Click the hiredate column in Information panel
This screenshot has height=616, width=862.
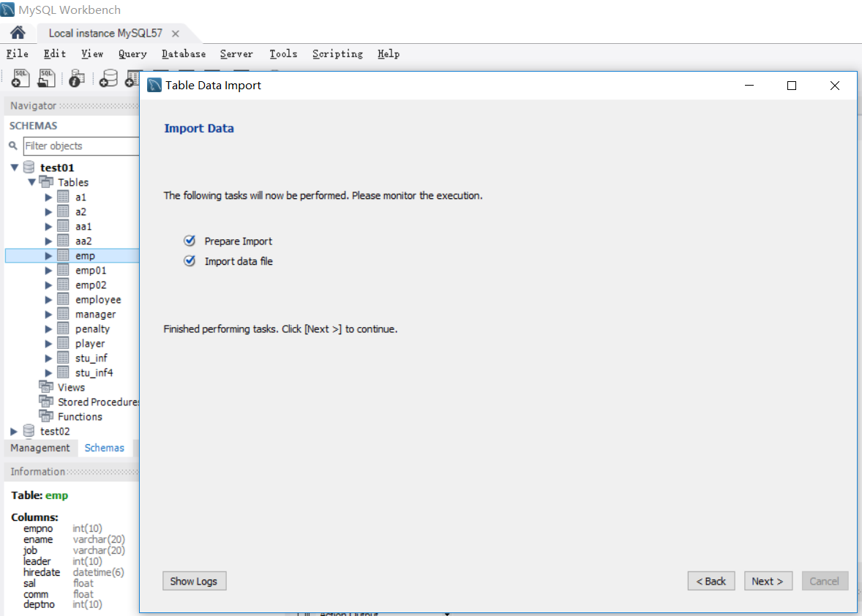(41, 572)
